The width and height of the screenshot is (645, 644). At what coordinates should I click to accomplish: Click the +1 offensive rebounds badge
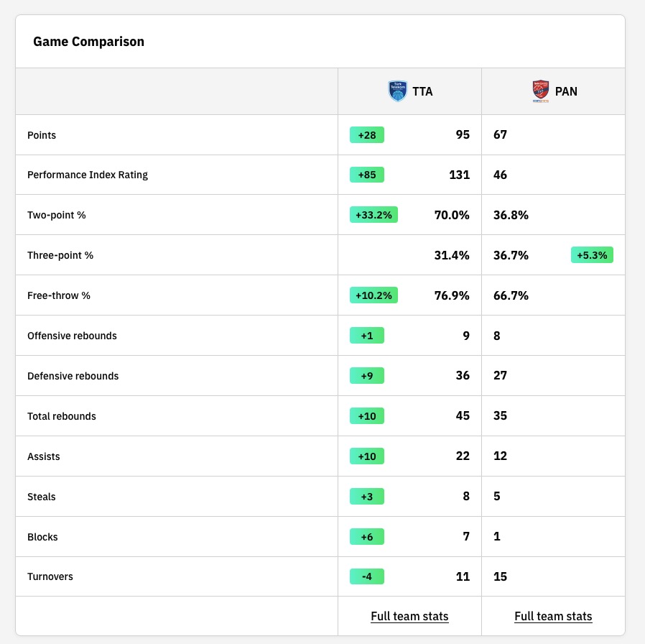coord(367,335)
